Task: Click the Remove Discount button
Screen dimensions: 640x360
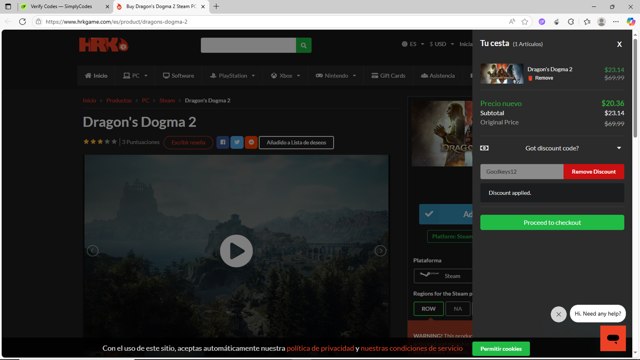Action: (x=593, y=172)
